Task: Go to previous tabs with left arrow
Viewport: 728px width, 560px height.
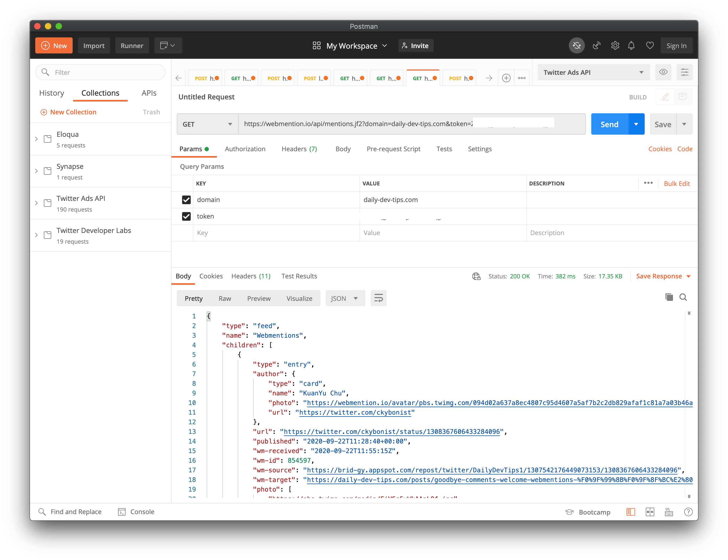Action: point(179,78)
